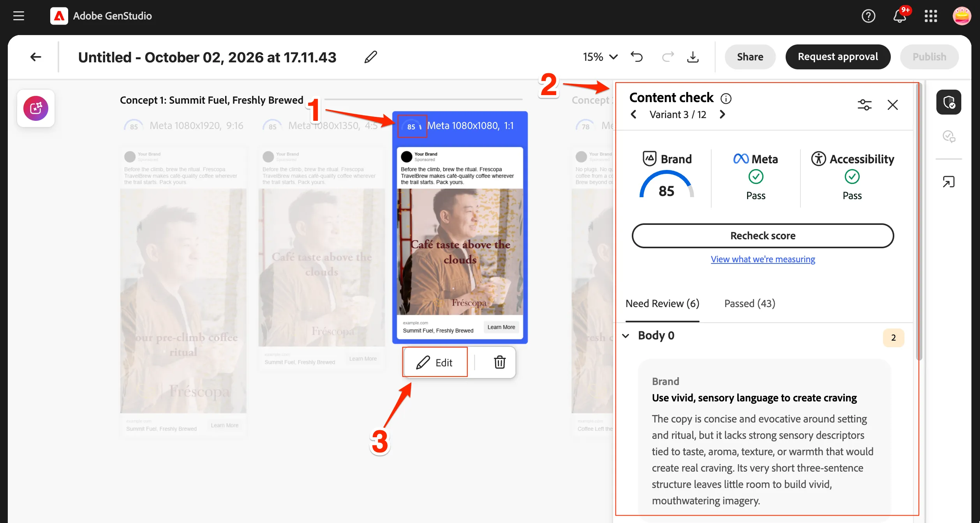The image size is (980, 523).
Task: Click the Meta 1080x1080, 1:1 variant label
Action: pyautogui.click(x=470, y=125)
